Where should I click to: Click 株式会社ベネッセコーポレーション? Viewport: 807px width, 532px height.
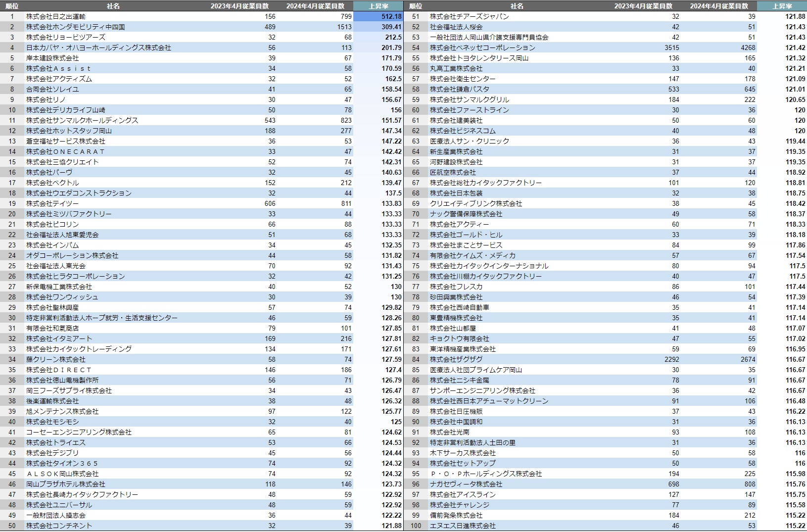tap(482, 48)
